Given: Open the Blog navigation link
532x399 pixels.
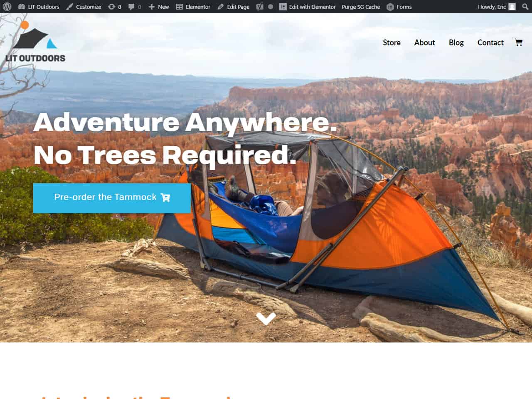Looking at the screenshot, I should pos(456,42).
